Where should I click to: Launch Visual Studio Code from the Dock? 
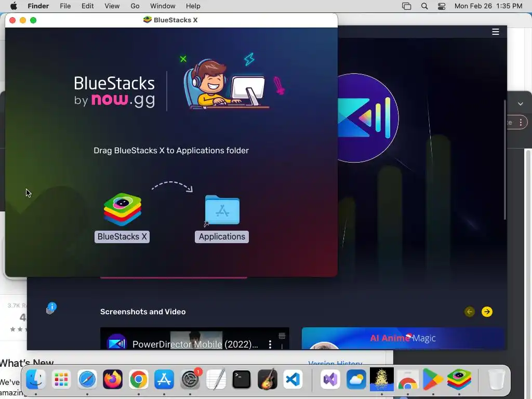tap(293, 379)
